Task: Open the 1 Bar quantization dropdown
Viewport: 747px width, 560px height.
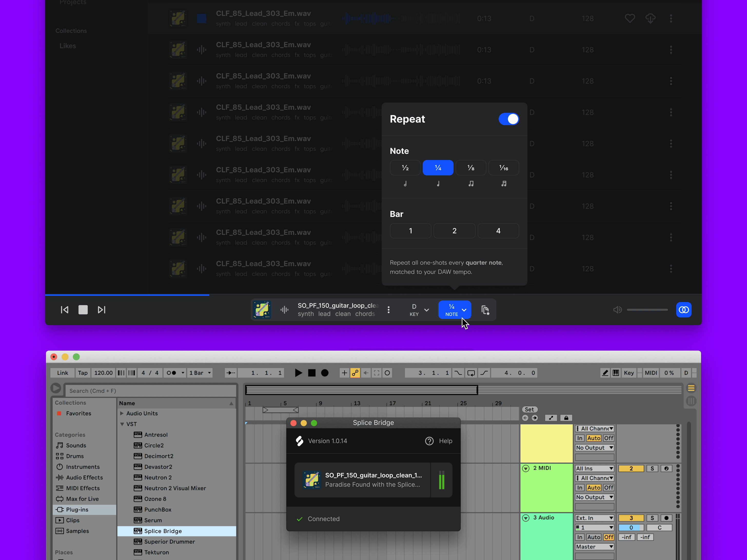Action: click(x=201, y=373)
